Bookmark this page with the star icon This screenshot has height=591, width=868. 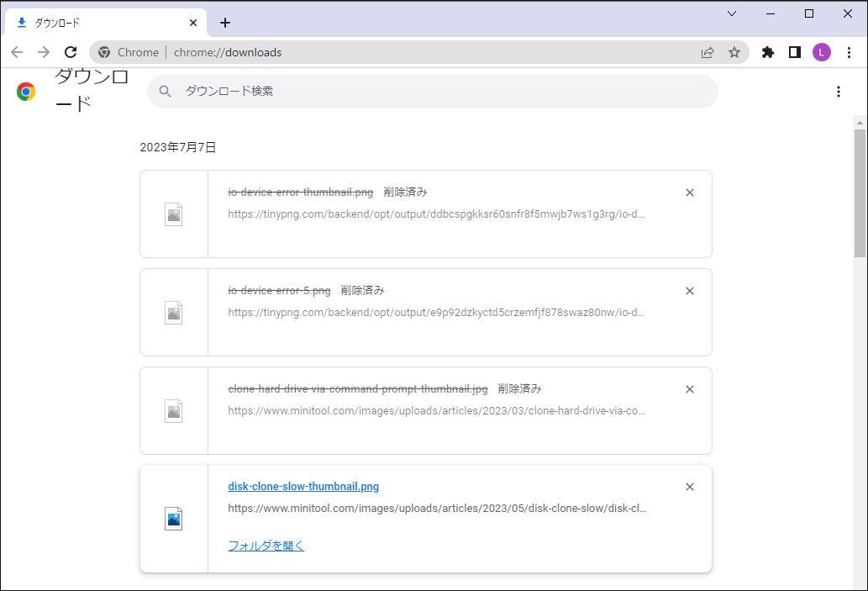pyautogui.click(x=734, y=53)
